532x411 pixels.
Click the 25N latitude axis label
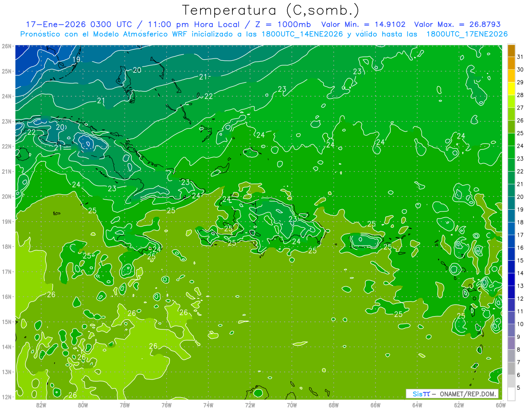(7, 71)
